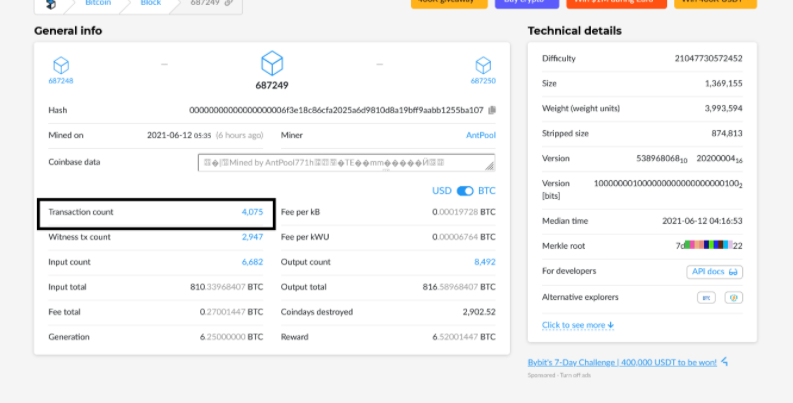Image resolution: width=793 pixels, height=403 pixels.
Task: Click Reward value 6.52001447 BTC
Action: tap(464, 337)
